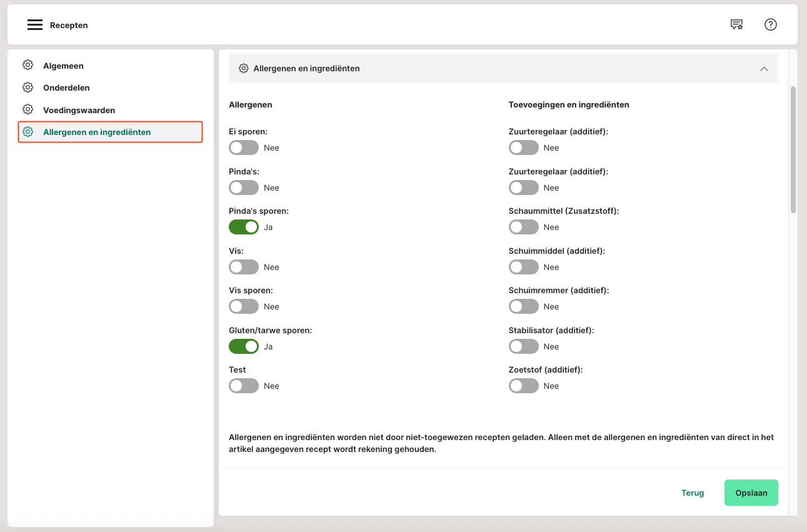Toggle the Schuimremmer (additief) switch

coord(524,306)
